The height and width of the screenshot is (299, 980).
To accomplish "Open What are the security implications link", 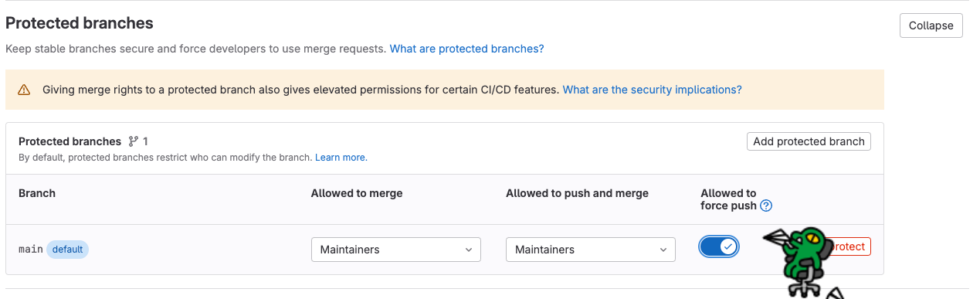I will (652, 90).
